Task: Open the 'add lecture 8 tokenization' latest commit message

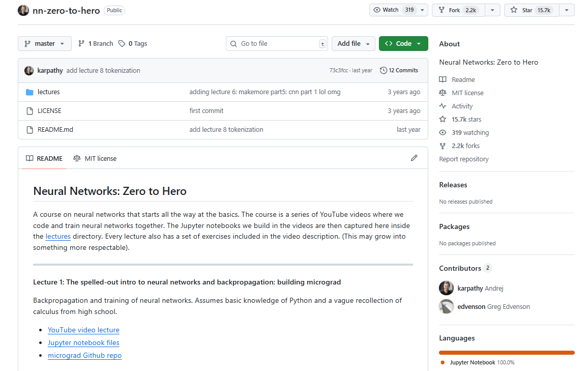Action: (103, 71)
